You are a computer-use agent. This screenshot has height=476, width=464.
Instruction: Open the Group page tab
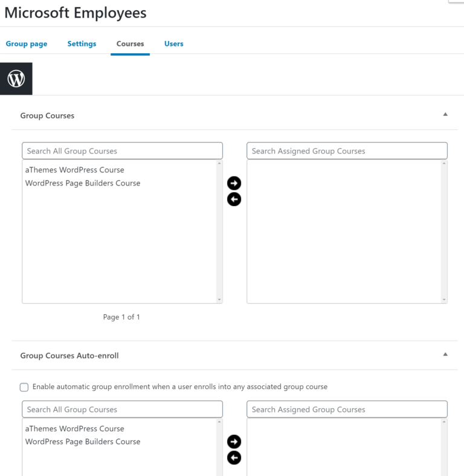tap(27, 43)
